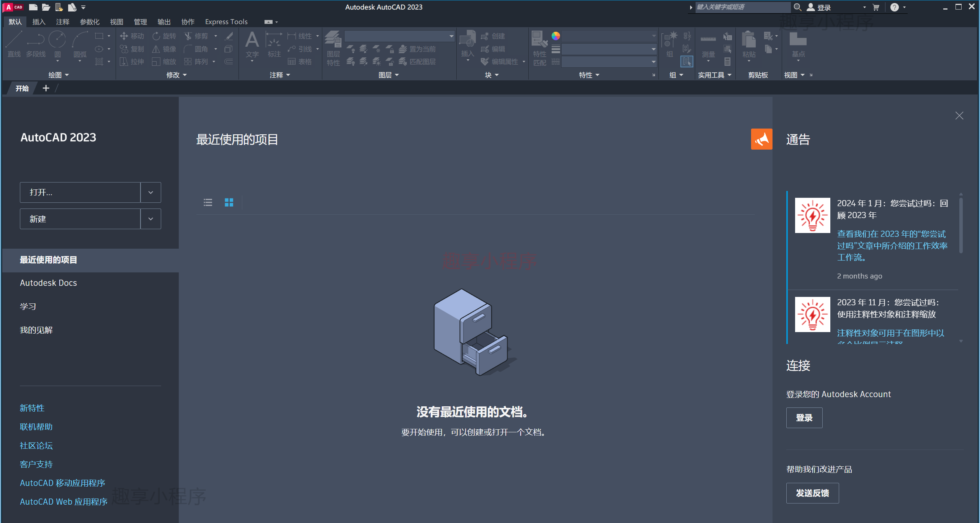The width and height of the screenshot is (980, 523).
Task: Open the 管理 ribbon tab
Action: 140,22
